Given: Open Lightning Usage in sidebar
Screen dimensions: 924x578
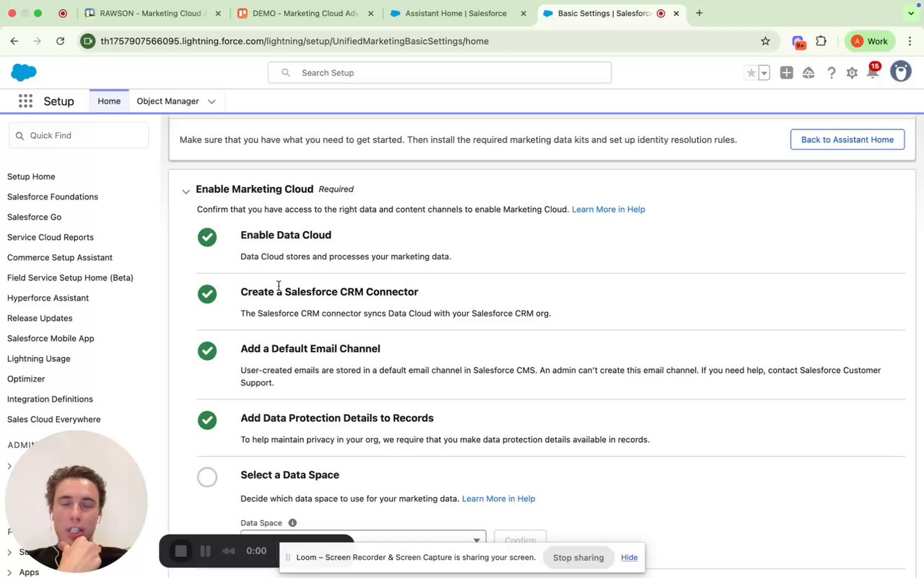Looking at the screenshot, I should [x=39, y=358].
